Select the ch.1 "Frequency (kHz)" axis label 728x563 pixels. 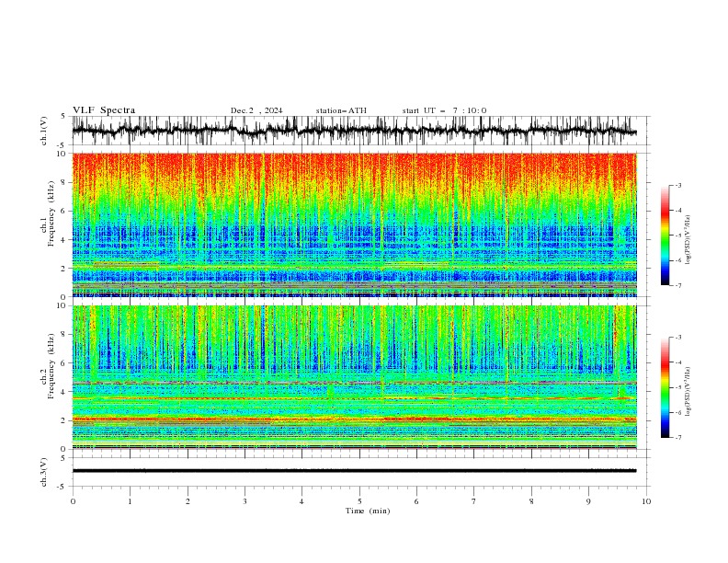(x=51, y=214)
